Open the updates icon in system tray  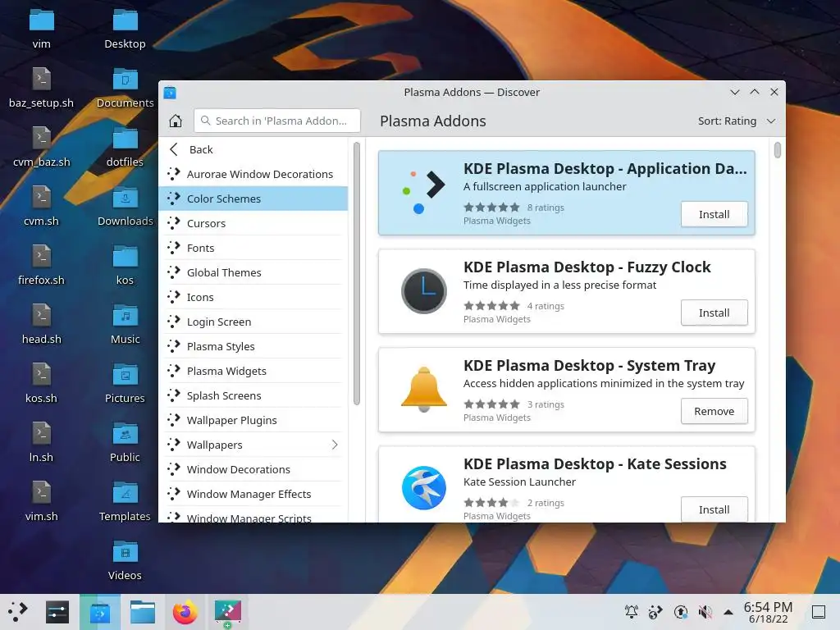coord(680,612)
